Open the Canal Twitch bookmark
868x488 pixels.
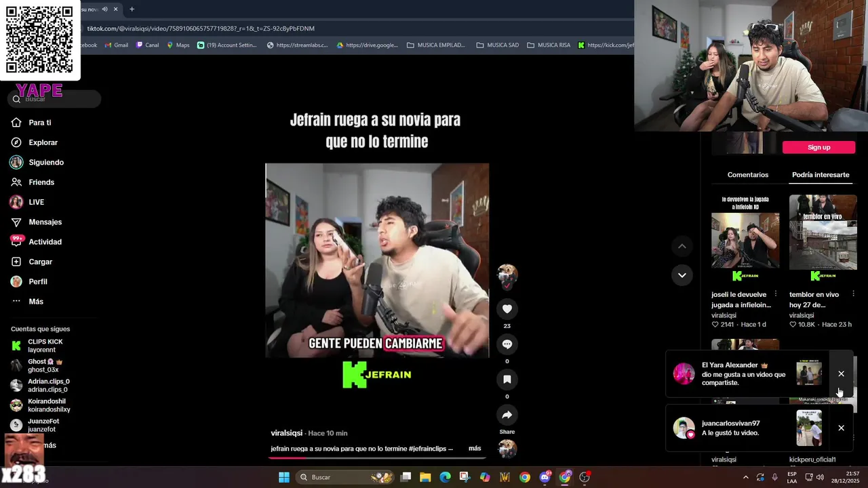(x=148, y=45)
